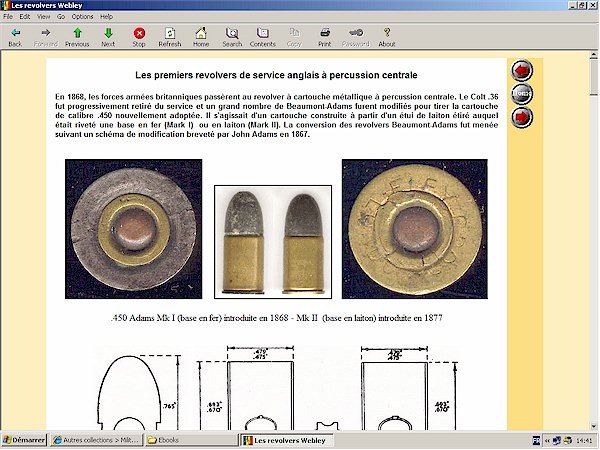Image resolution: width=600 pixels, height=450 pixels.
Task: Open the Search tool
Action: click(x=232, y=37)
